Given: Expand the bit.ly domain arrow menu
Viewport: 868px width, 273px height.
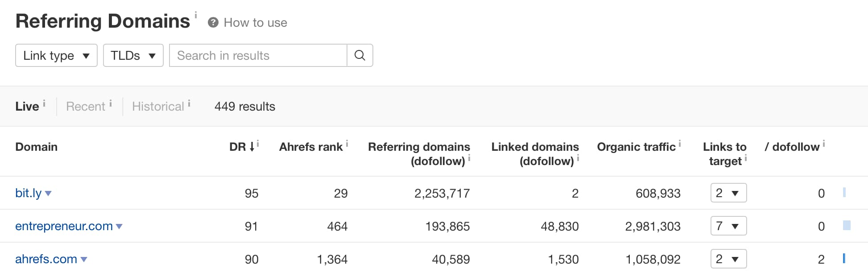Looking at the screenshot, I should (48, 194).
